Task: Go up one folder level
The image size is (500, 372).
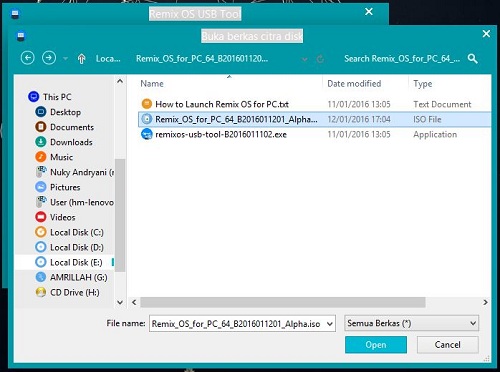Action: (x=81, y=59)
